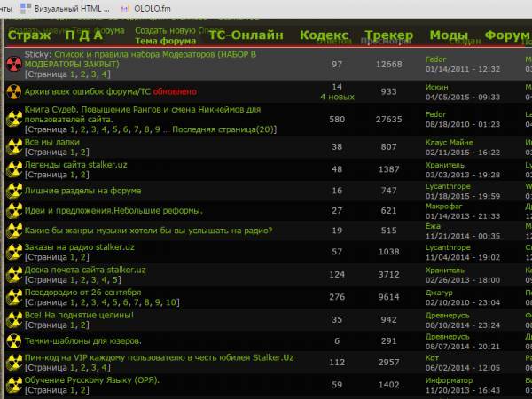The width and height of the screenshot is (532, 399).
Task: Click the radiation icon beside 'Обучение Русскому Языку'
Action: point(13,385)
